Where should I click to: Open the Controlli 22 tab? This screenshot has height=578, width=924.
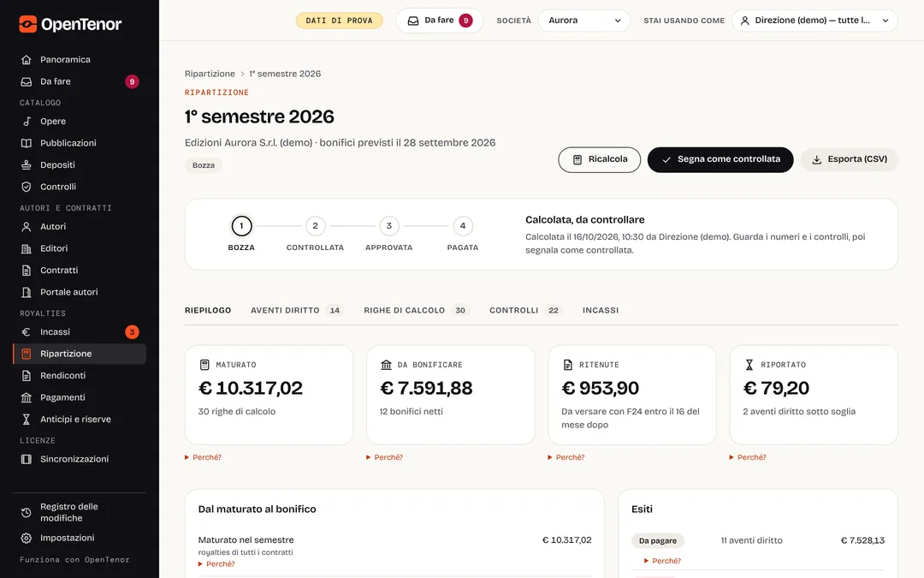coord(525,310)
